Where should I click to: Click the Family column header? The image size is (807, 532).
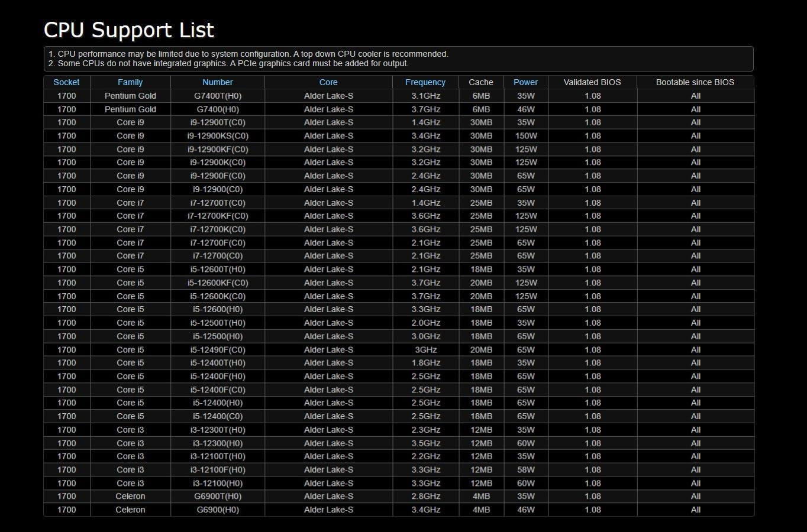(130, 82)
